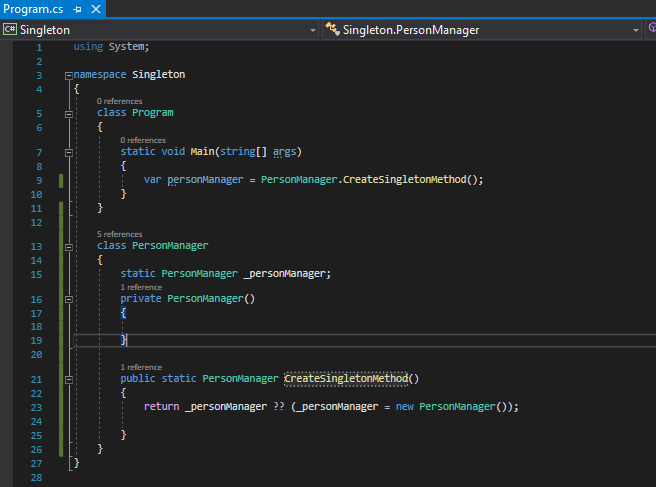Collapse the CreateSingletonMethod block
The width and height of the screenshot is (656, 487).
tap(69, 380)
